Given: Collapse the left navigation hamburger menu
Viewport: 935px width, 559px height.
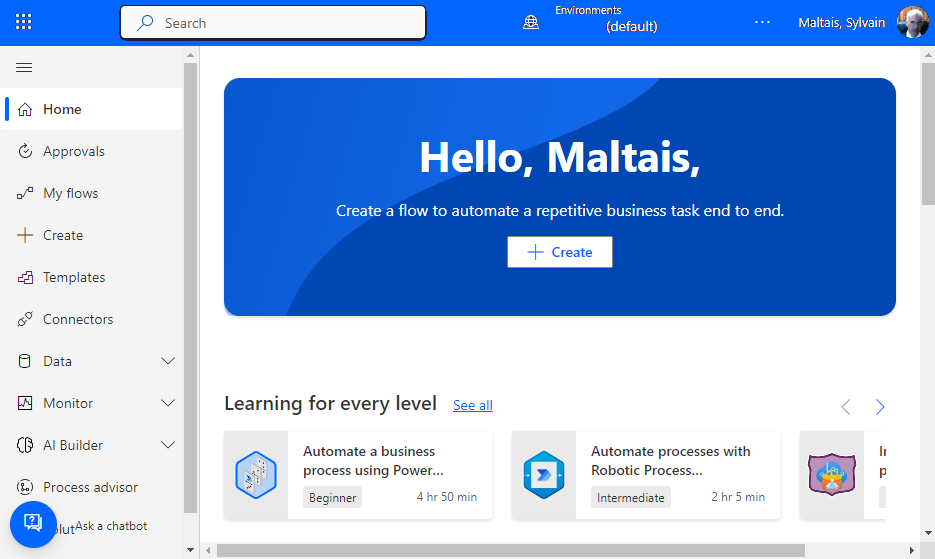Looking at the screenshot, I should pos(24,68).
